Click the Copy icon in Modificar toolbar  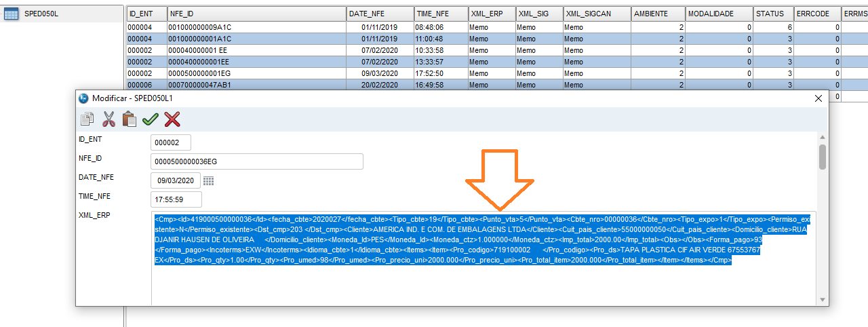[x=87, y=119]
